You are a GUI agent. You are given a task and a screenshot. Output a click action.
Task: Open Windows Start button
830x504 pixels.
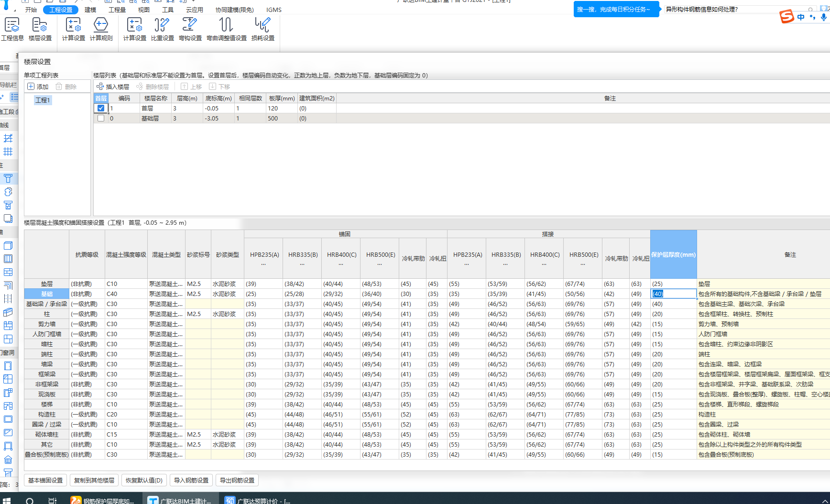[x=6, y=500]
